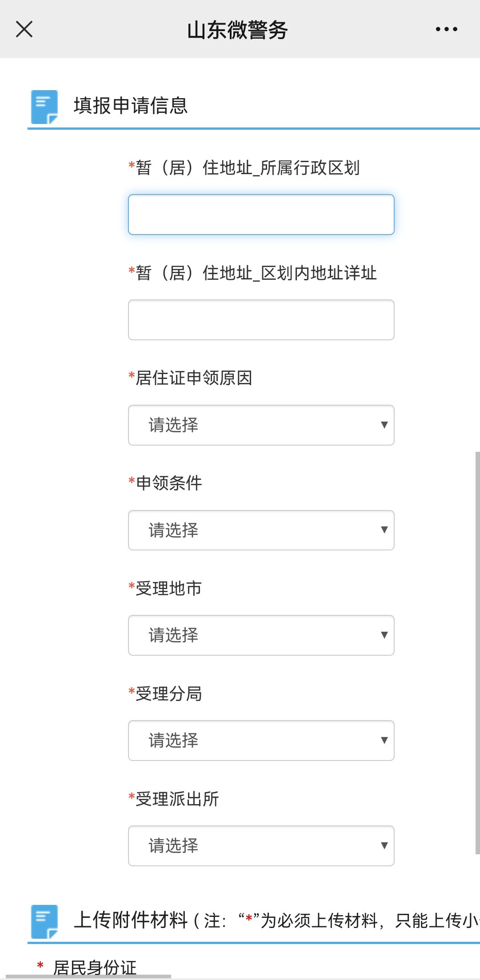The width and height of the screenshot is (480, 980).
Task: Click the arrow of 受理地市 select
Action: (384, 635)
